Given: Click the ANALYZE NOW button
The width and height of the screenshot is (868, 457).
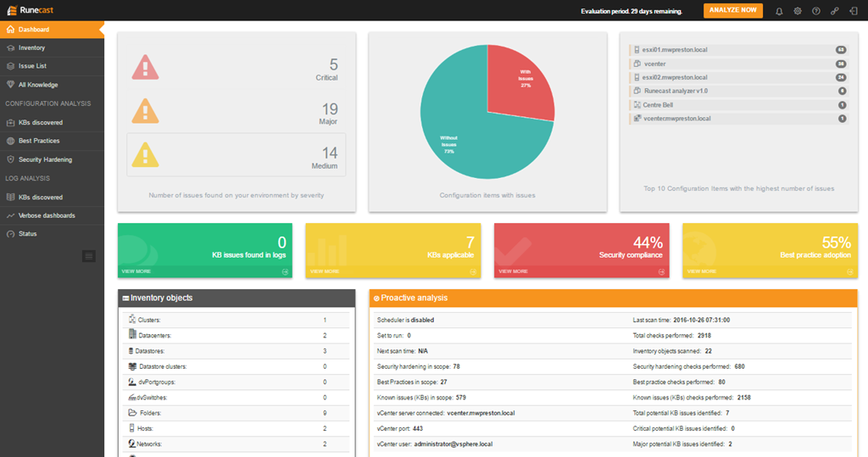Looking at the screenshot, I should pos(733,10).
